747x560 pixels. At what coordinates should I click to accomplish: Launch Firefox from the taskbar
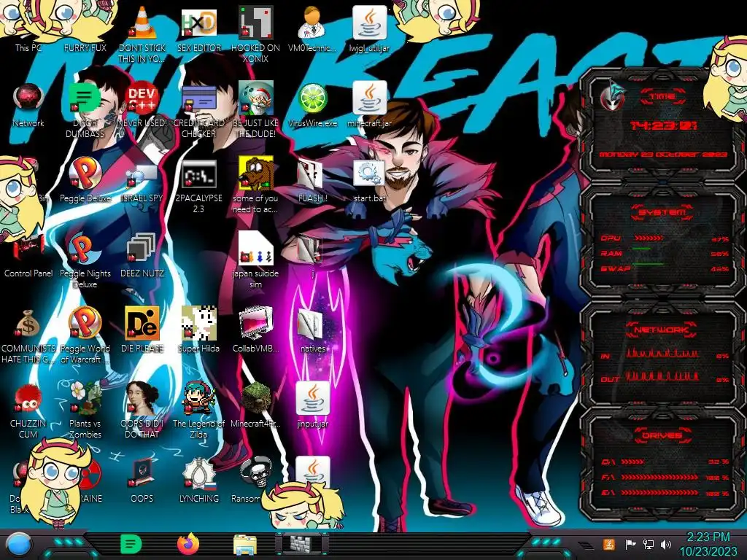click(x=188, y=544)
